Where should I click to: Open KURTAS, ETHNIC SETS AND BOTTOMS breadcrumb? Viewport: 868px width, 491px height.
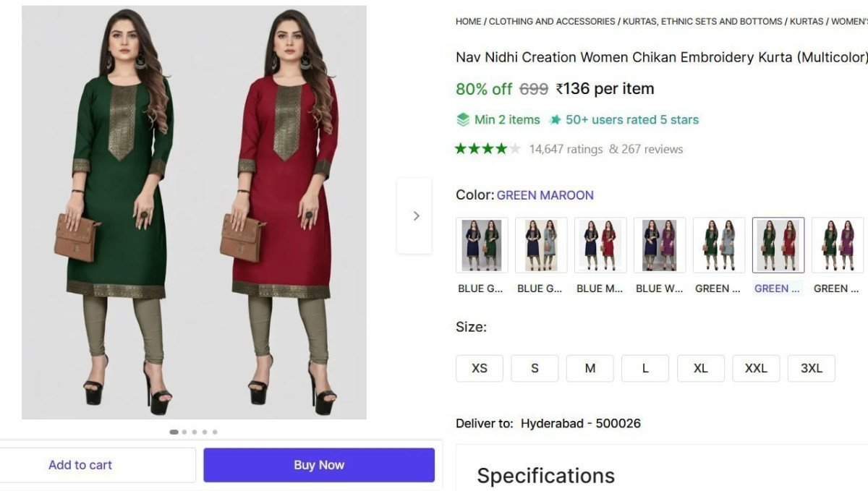tap(702, 22)
